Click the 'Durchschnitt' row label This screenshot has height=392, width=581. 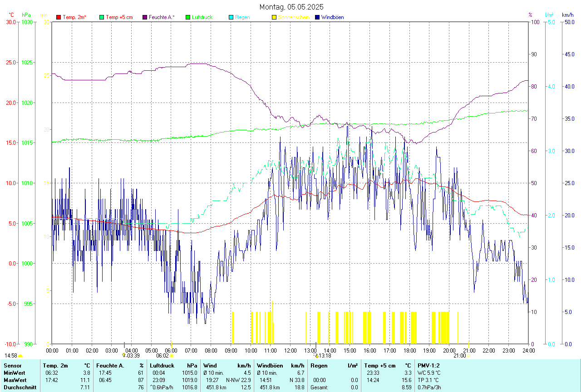point(19,387)
